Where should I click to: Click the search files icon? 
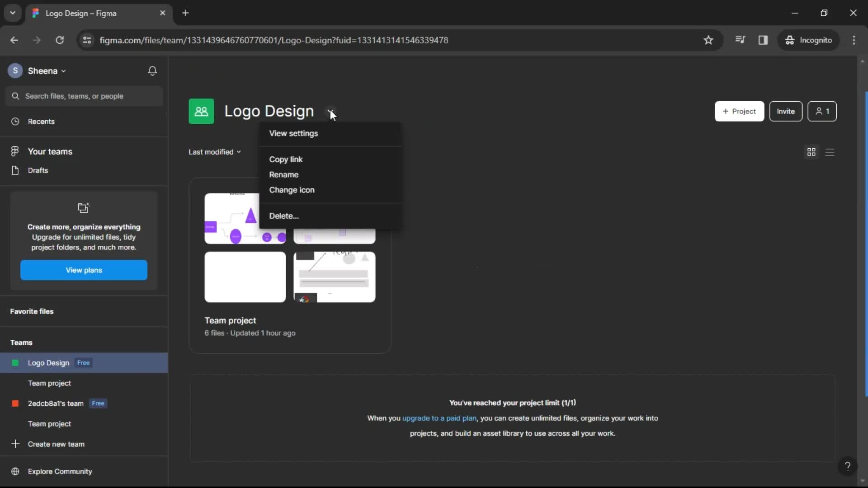pos(15,96)
